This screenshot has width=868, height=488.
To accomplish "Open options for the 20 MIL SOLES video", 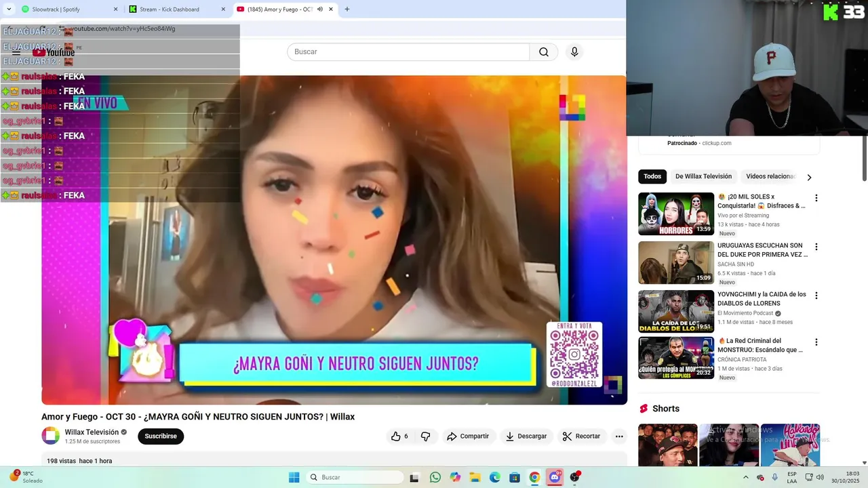I will coord(816,198).
